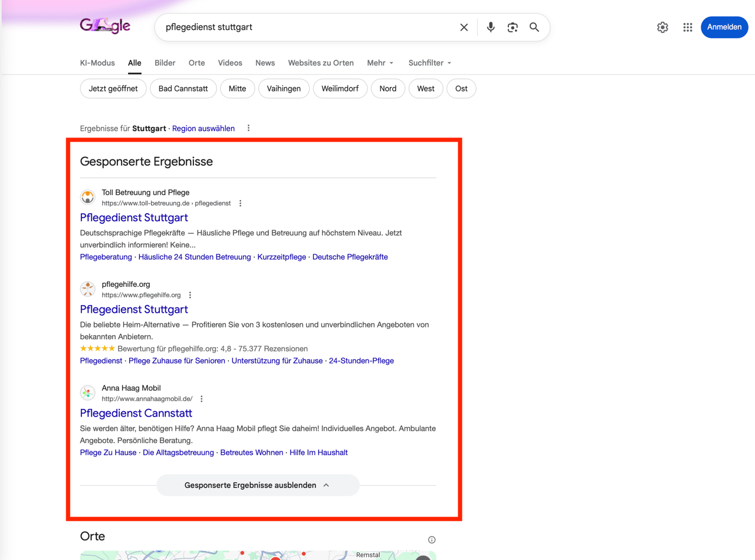This screenshot has height=560, width=755.
Task: Click Pflegedienst sitelink under pflegehilfe.org
Action: [x=101, y=361]
